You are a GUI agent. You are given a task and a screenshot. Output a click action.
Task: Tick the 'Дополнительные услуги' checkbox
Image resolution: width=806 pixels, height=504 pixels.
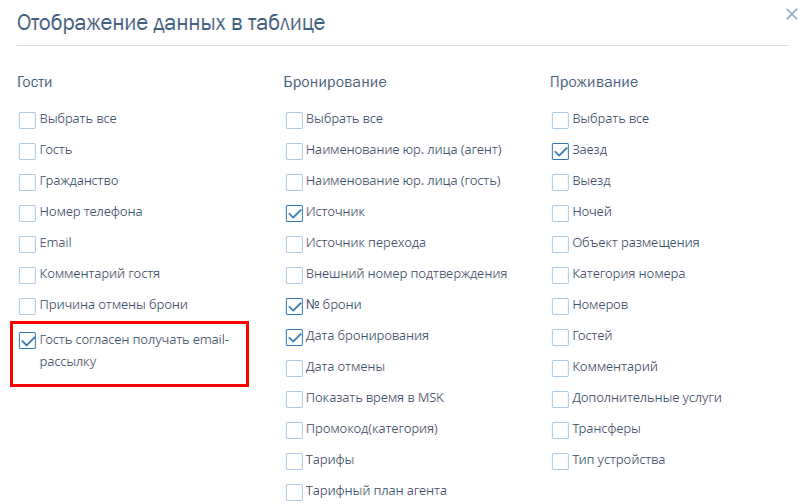tap(561, 399)
